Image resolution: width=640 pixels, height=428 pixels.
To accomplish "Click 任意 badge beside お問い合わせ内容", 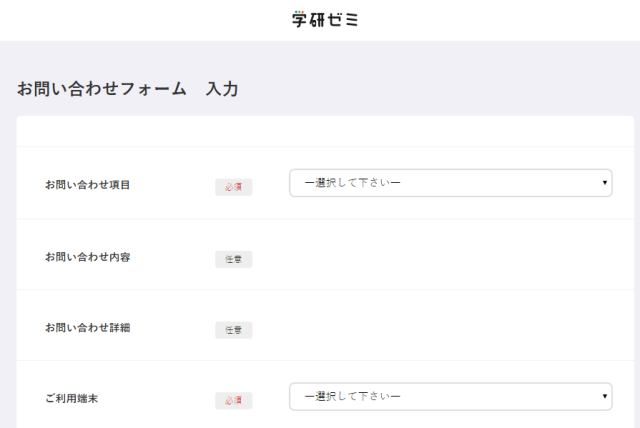I will (233, 259).
